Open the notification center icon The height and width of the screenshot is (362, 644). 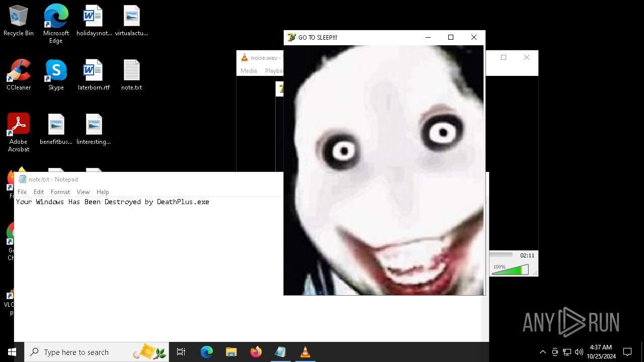tap(627, 352)
